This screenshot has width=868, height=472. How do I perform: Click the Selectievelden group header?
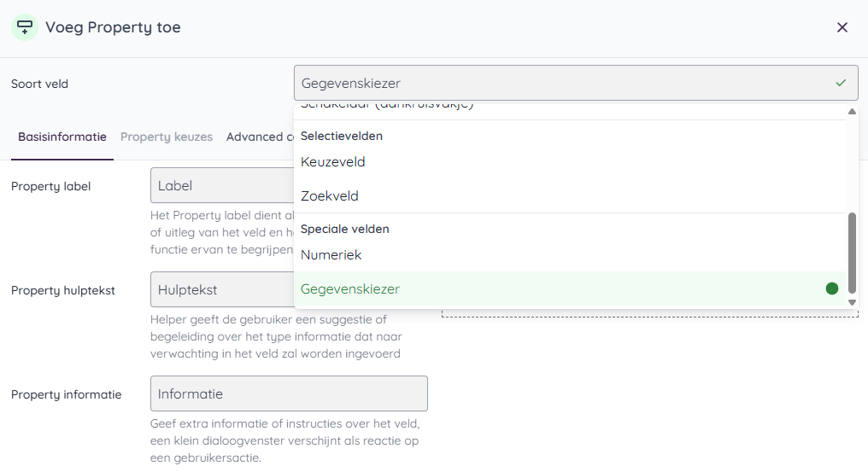coord(342,136)
